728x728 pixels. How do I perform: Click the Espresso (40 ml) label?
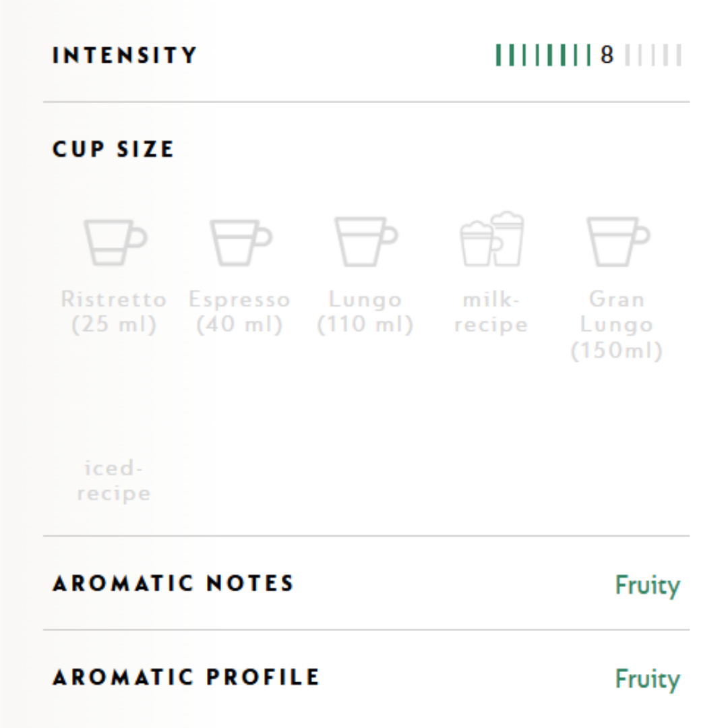click(239, 311)
